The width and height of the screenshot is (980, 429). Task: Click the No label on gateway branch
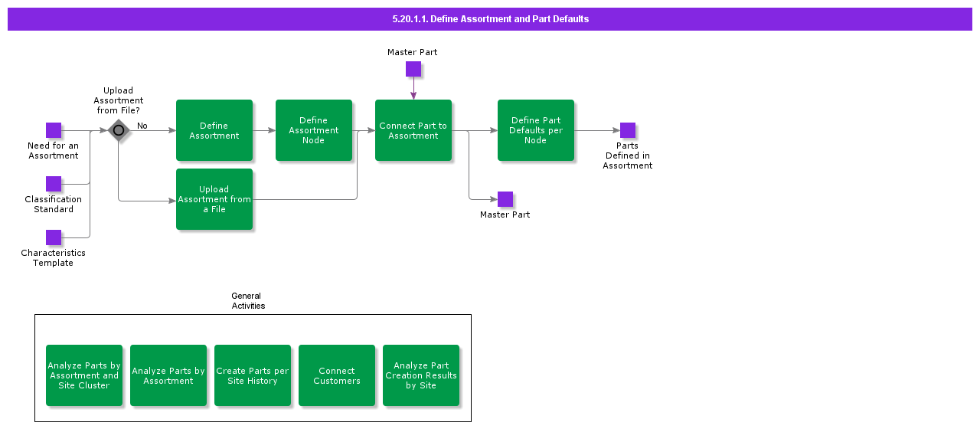[x=142, y=126]
